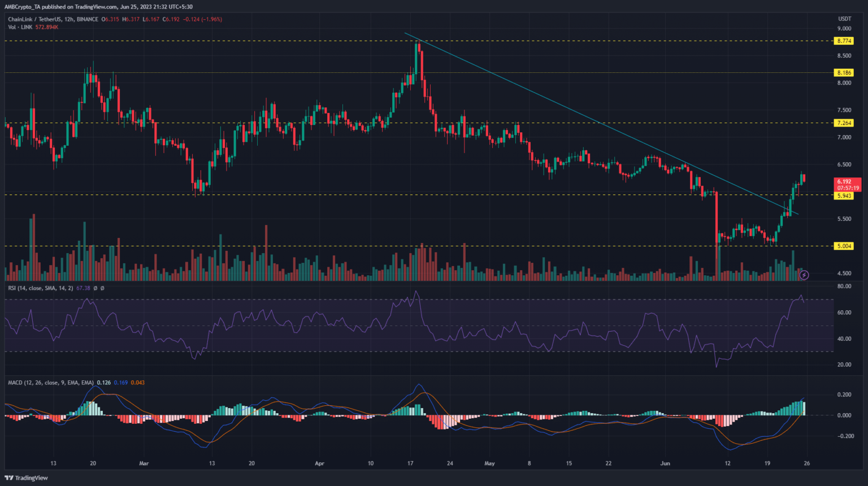
Task: Click the Apr label on the time axis
Action: pyautogui.click(x=319, y=463)
